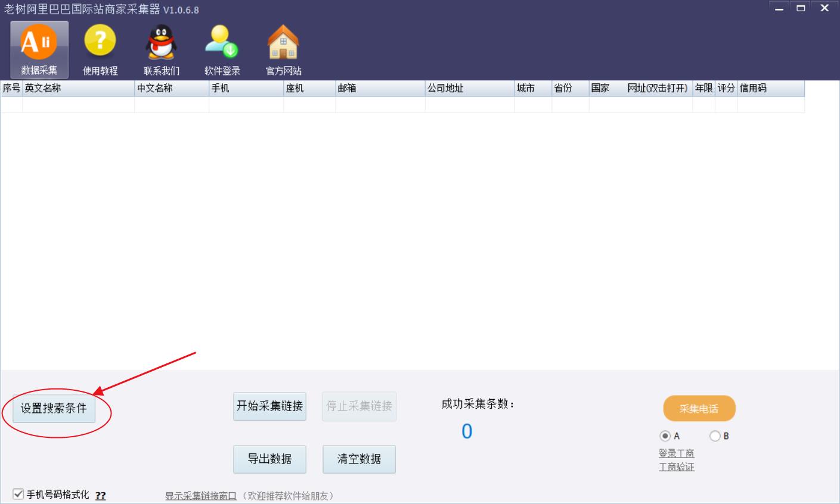
Task: Sort by the 邮箱 column header
Action: [x=380, y=88]
